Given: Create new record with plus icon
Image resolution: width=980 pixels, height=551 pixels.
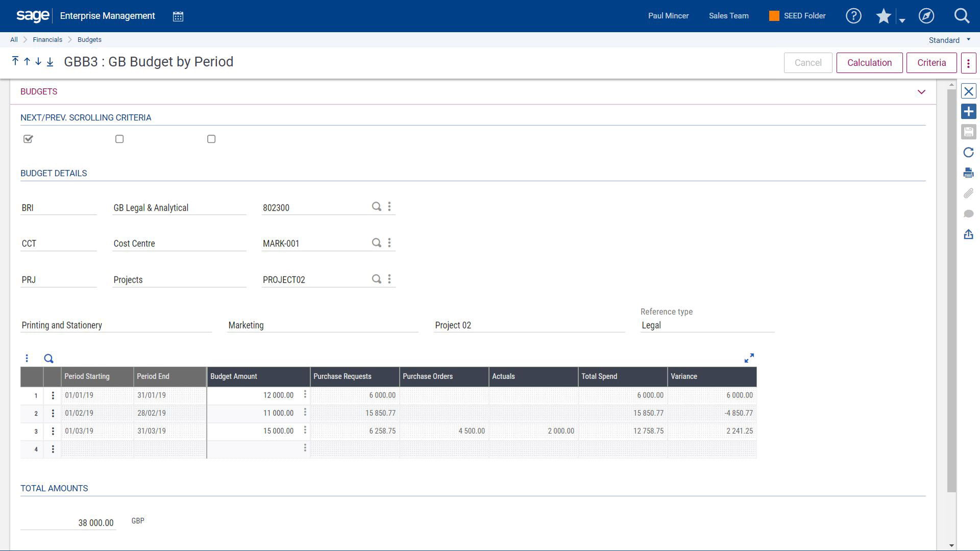Looking at the screenshot, I should [968, 112].
